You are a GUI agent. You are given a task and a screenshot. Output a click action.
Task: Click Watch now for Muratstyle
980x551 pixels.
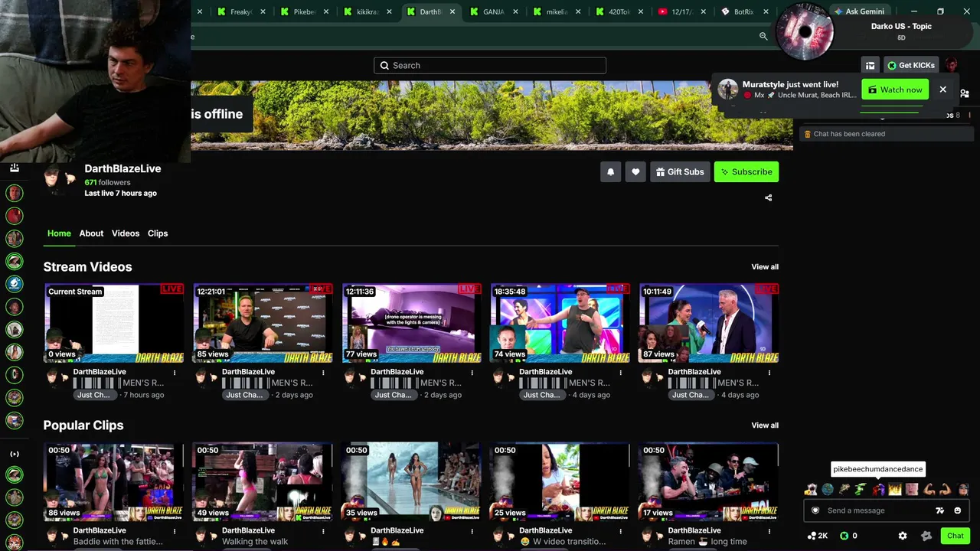coord(895,90)
